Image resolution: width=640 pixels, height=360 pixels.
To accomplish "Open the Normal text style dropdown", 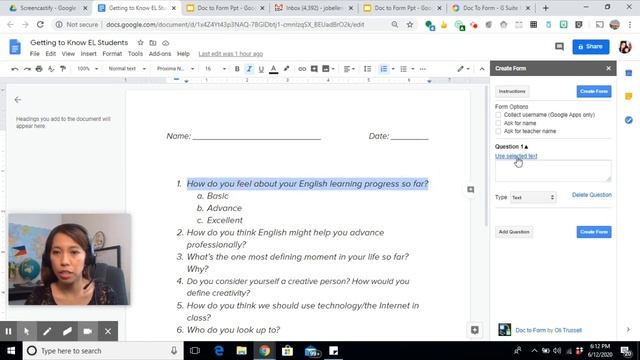I will pos(127,69).
